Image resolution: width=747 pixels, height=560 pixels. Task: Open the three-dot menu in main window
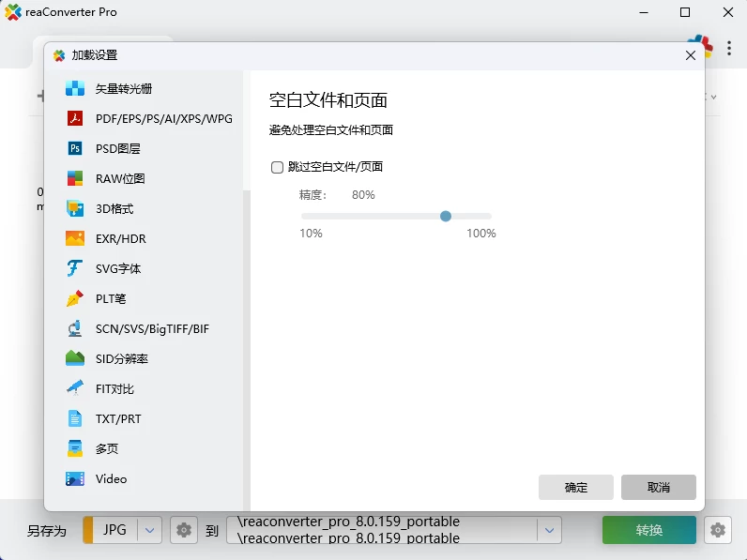(x=729, y=48)
